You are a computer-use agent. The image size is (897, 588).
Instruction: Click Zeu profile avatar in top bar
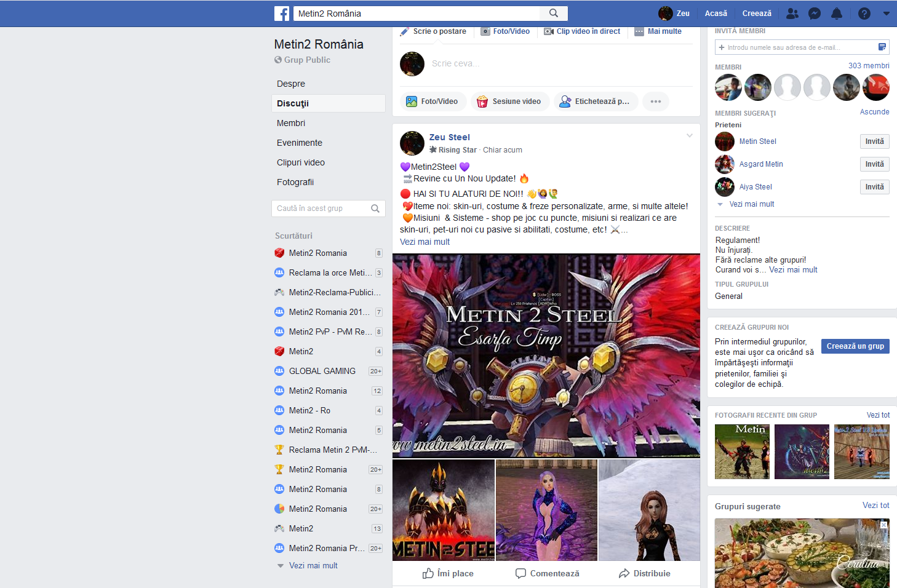coord(666,14)
